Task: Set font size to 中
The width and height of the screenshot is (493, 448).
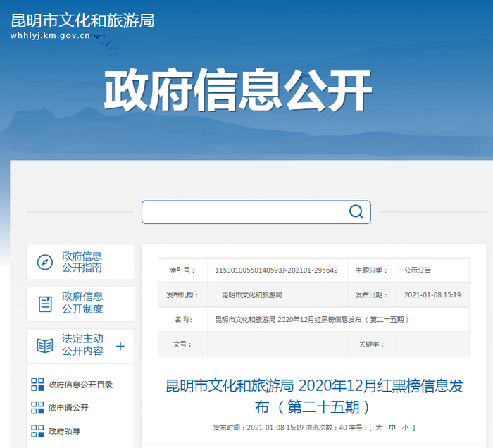Action: pyautogui.click(x=392, y=428)
